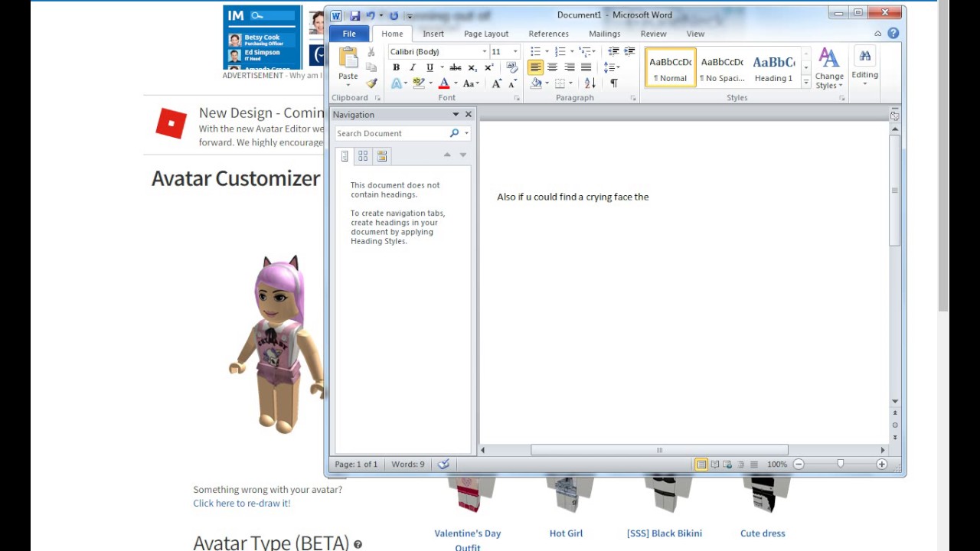Open the Text Effects tool

coord(397,83)
